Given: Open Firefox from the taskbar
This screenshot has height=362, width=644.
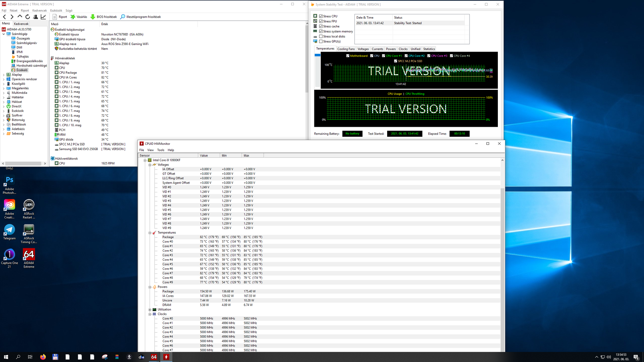Looking at the screenshot, I should (43, 357).
